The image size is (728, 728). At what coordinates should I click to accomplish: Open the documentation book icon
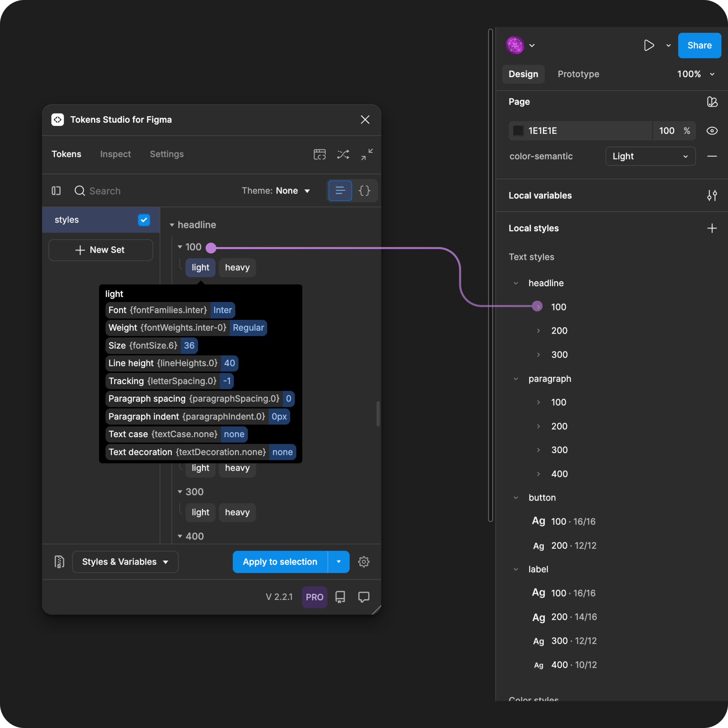[x=340, y=597]
